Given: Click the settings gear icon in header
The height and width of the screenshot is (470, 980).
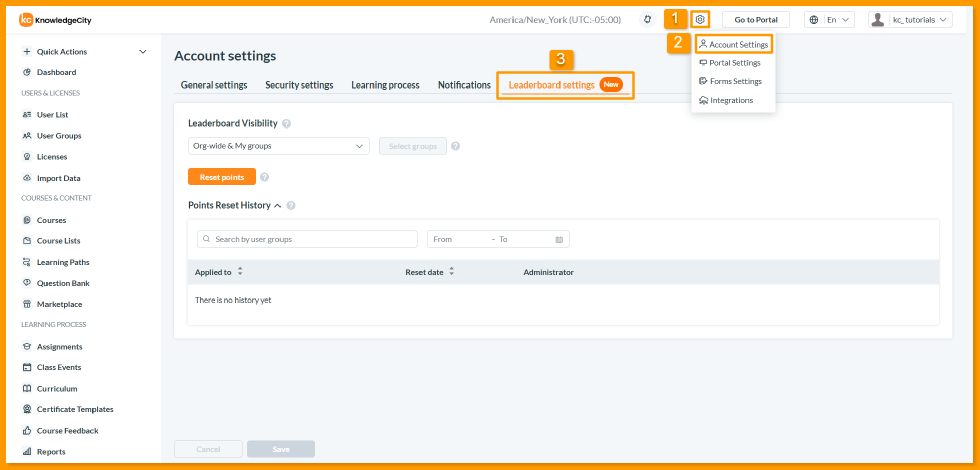Looking at the screenshot, I should pos(700,20).
